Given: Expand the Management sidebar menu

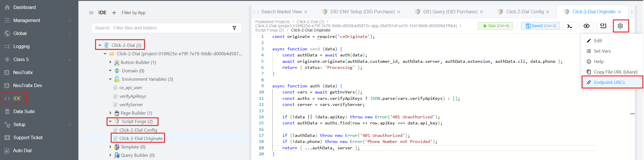Looking at the screenshot, I should click(27, 20).
